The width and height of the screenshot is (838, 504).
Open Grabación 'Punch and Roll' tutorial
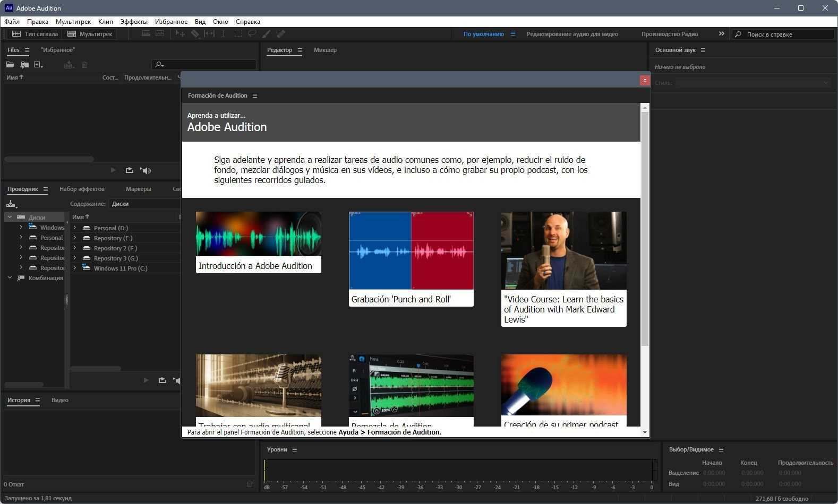click(x=411, y=259)
